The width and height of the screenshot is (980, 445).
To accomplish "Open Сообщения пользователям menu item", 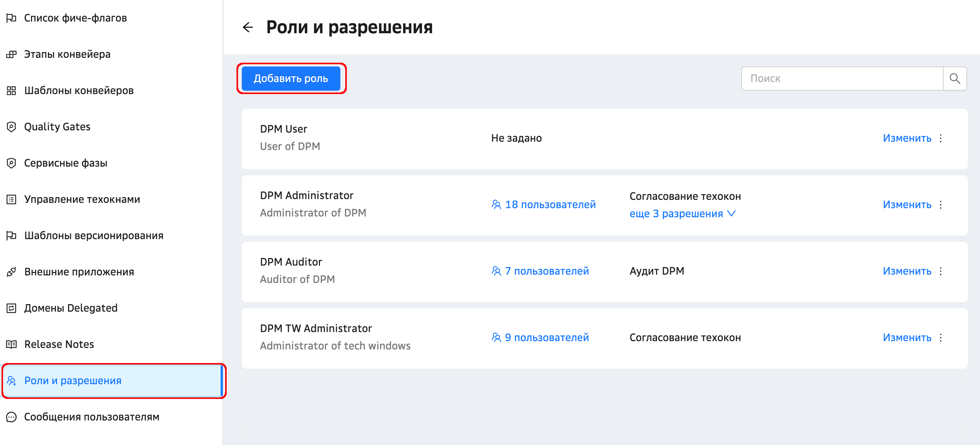I will pyautogui.click(x=91, y=417).
